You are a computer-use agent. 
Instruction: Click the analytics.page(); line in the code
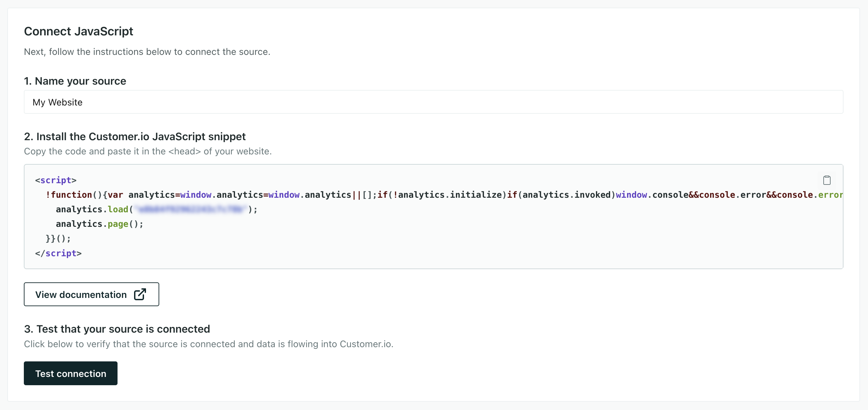pyautogui.click(x=100, y=224)
